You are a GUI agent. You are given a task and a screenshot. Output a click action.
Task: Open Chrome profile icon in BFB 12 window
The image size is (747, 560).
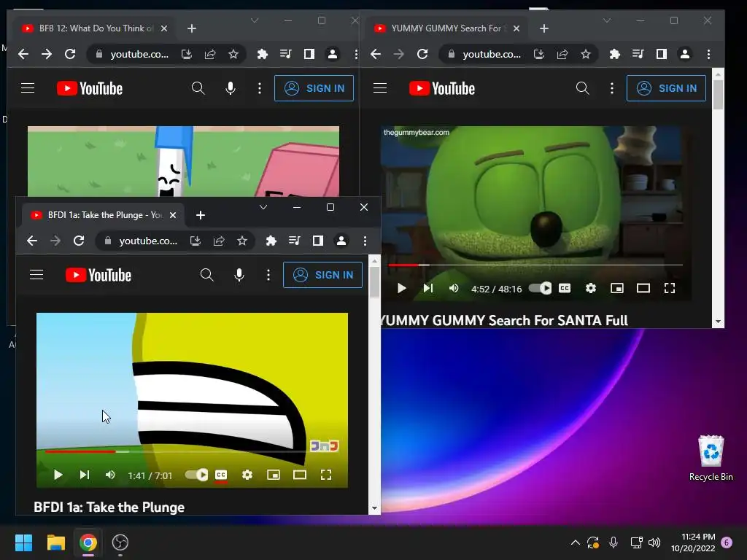tap(333, 54)
